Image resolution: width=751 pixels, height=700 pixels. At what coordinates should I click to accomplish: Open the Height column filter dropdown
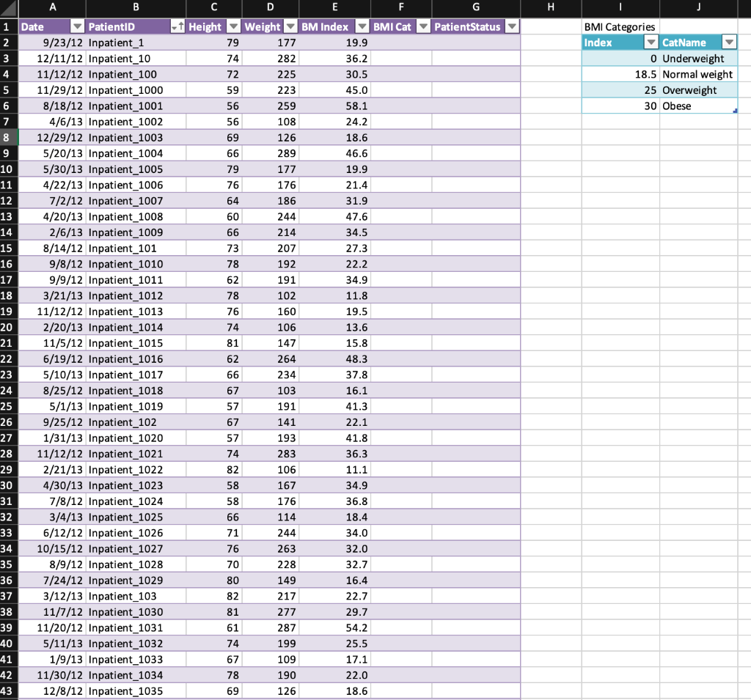pyautogui.click(x=233, y=27)
